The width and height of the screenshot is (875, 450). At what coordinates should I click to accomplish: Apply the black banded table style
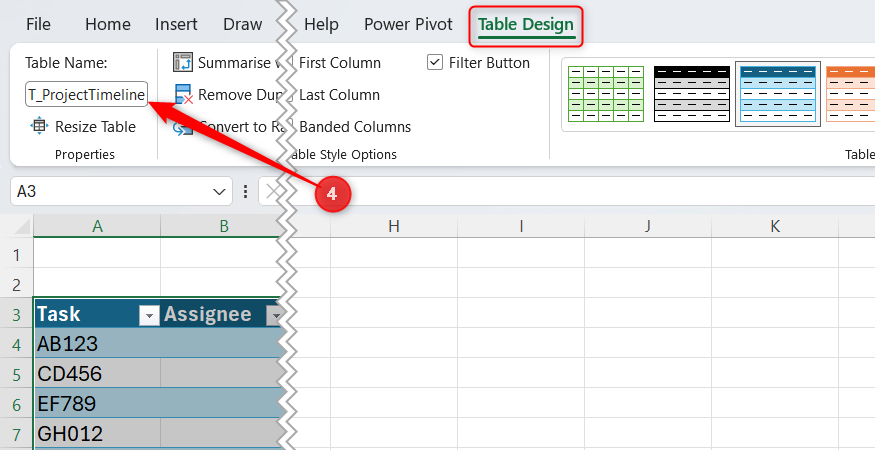(691, 94)
